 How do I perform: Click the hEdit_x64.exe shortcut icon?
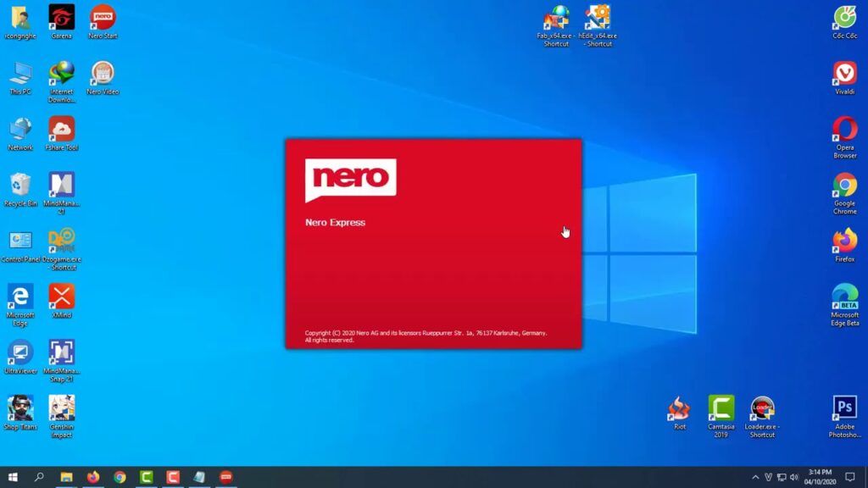click(x=598, y=26)
